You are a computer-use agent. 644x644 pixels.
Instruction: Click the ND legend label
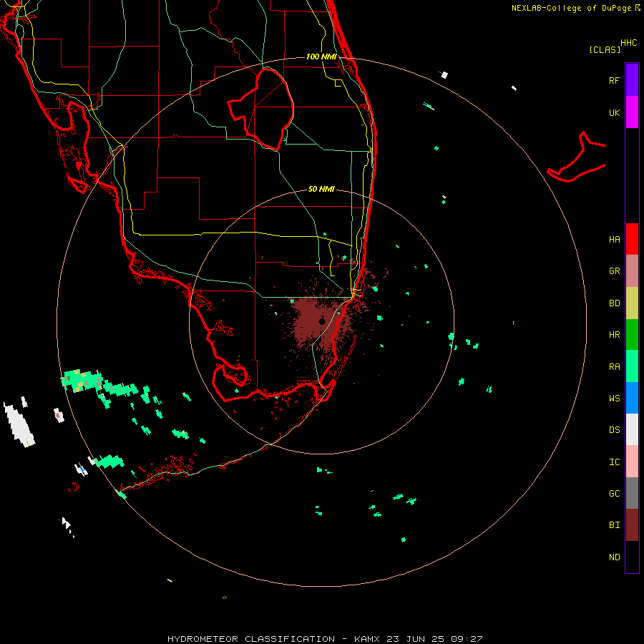tap(614, 557)
